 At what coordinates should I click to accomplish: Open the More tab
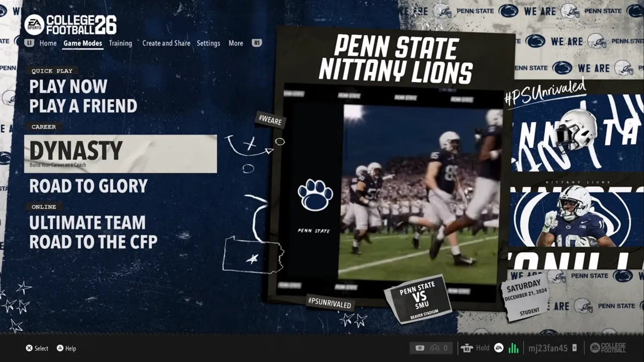point(236,43)
